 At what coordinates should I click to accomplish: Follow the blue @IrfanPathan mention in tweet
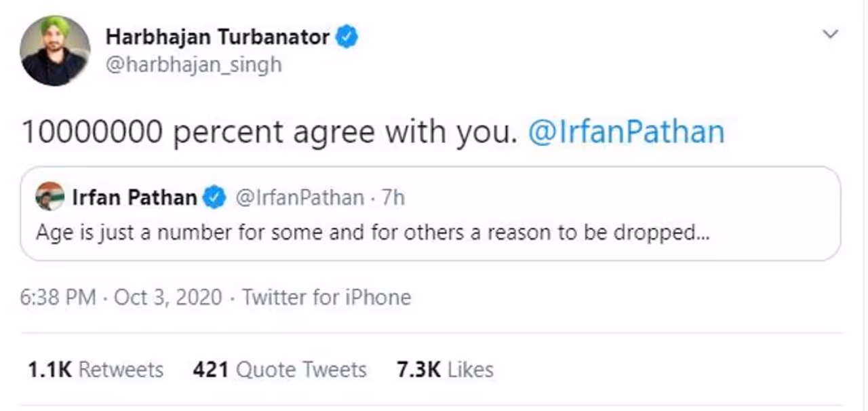point(625,132)
